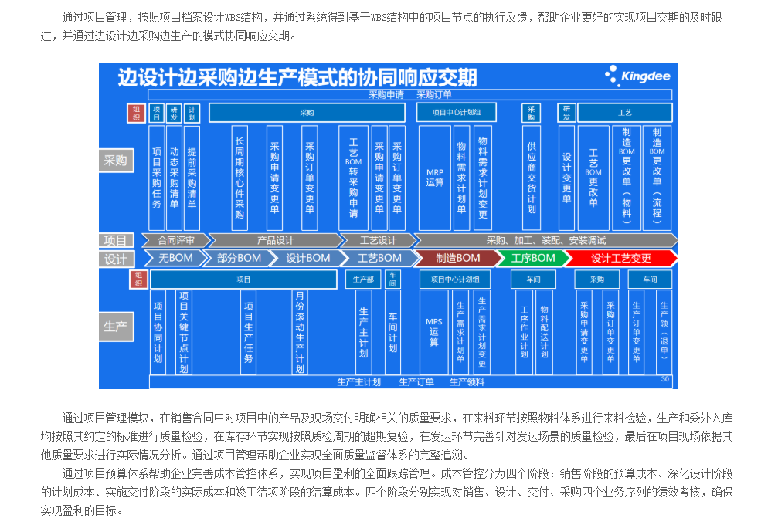761x532 pixels.
Task: Select the 物料配送计划 box
Action: click(x=544, y=332)
